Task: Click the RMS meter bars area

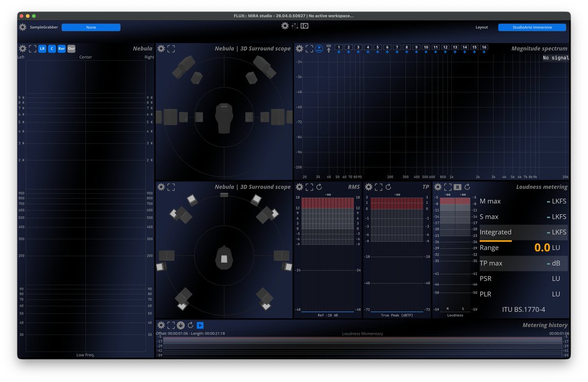Action: (x=327, y=255)
